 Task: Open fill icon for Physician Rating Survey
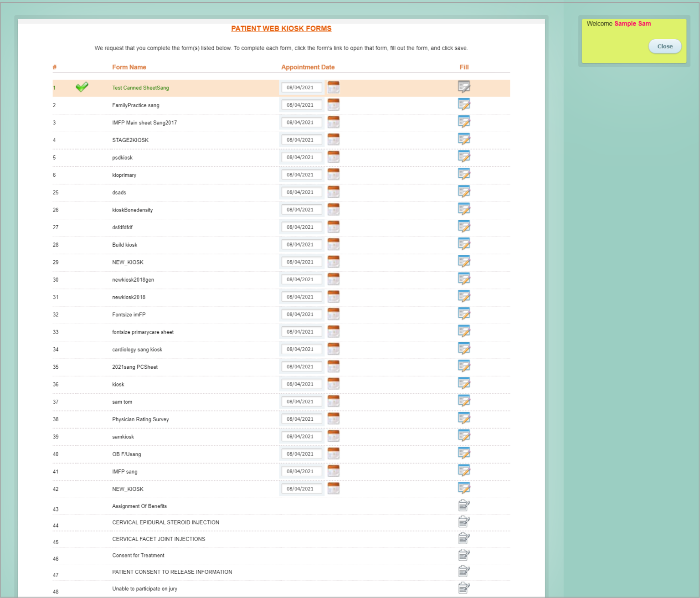click(463, 418)
